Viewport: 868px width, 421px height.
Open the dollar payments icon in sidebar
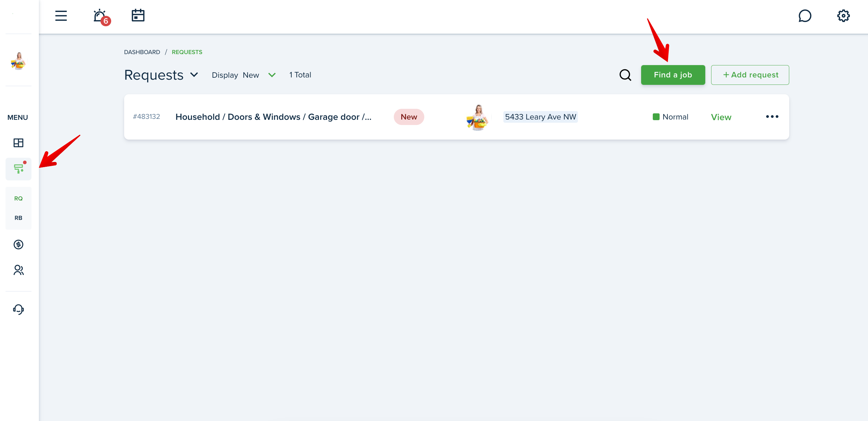[x=18, y=244]
